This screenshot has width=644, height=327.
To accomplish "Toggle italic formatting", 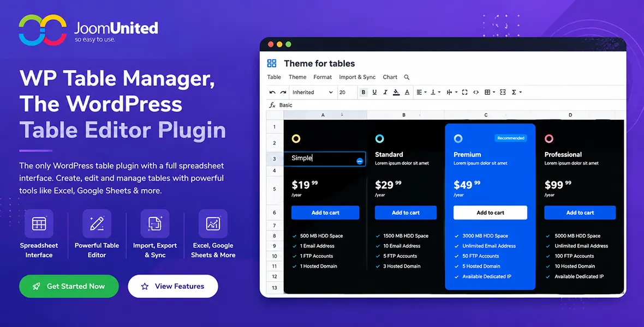I will [385, 92].
